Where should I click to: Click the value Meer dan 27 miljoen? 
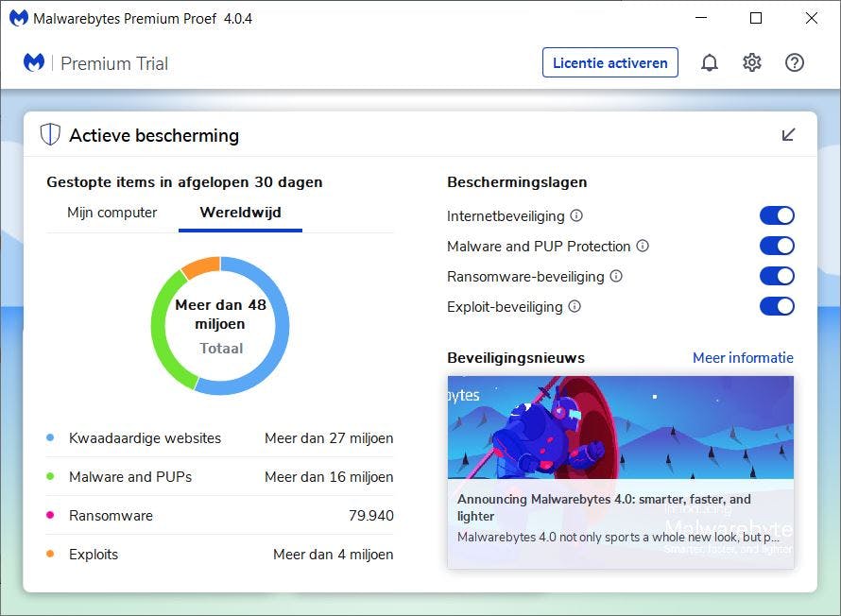tap(329, 438)
